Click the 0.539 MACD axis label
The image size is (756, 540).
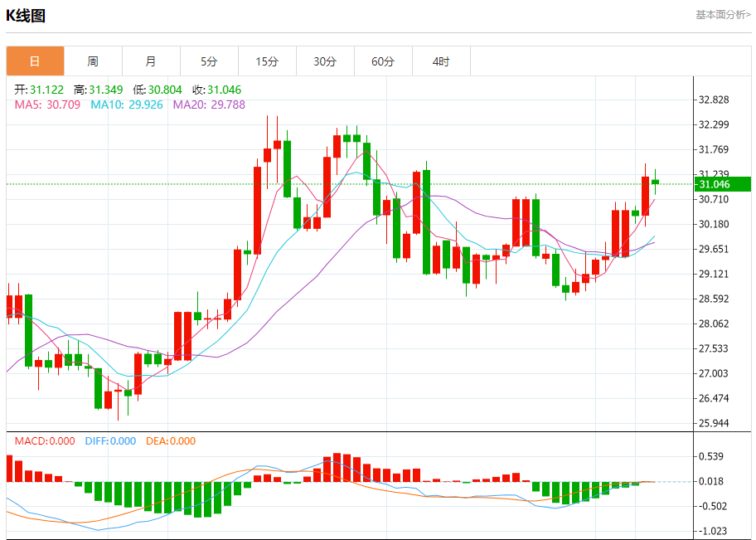711,456
